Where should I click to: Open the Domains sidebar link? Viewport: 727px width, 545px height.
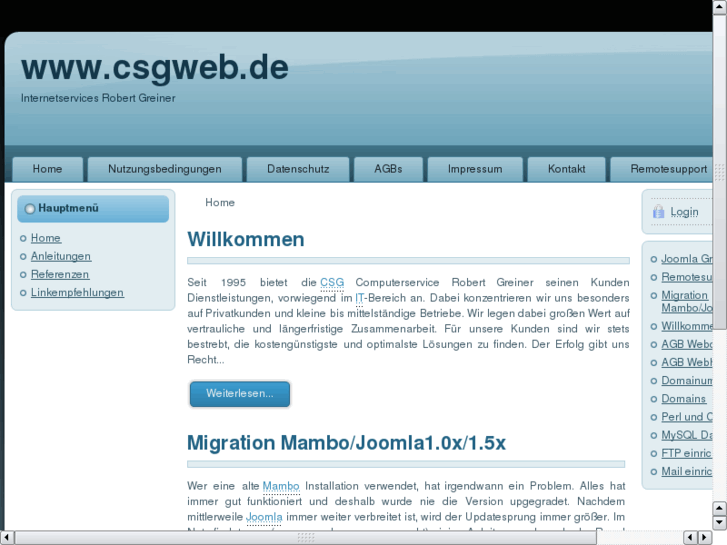[683, 399]
